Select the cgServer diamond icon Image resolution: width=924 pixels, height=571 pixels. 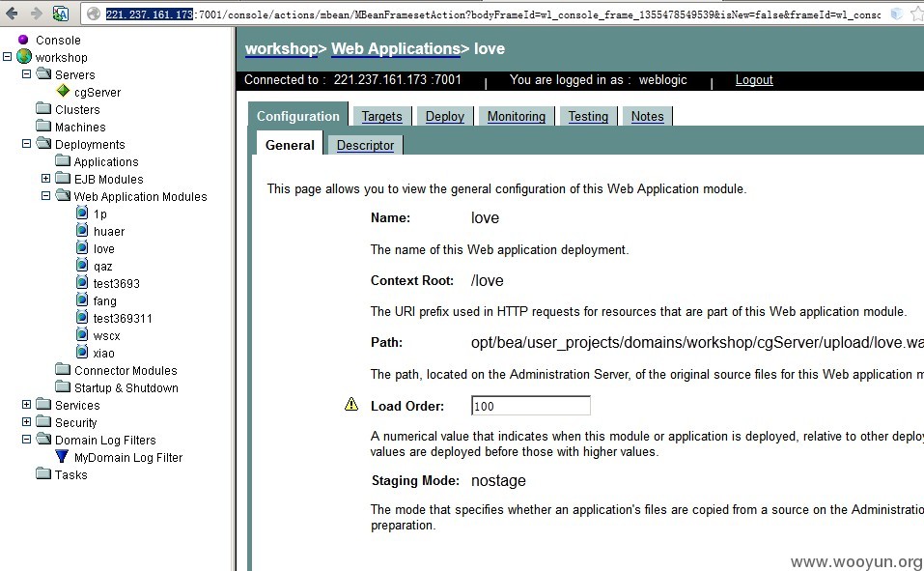tap(63, 91)
